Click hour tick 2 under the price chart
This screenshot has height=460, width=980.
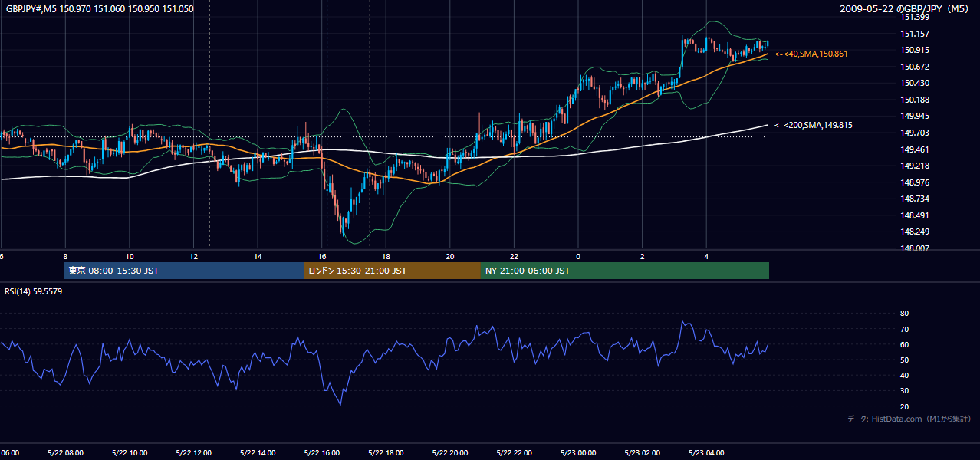(x=643, y=256)
